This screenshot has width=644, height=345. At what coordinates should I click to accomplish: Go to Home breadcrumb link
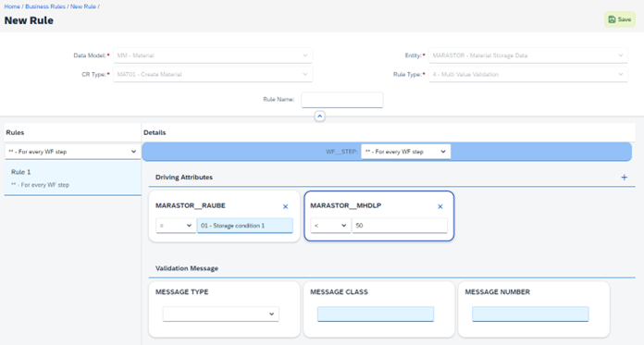(x=12, y=6)
